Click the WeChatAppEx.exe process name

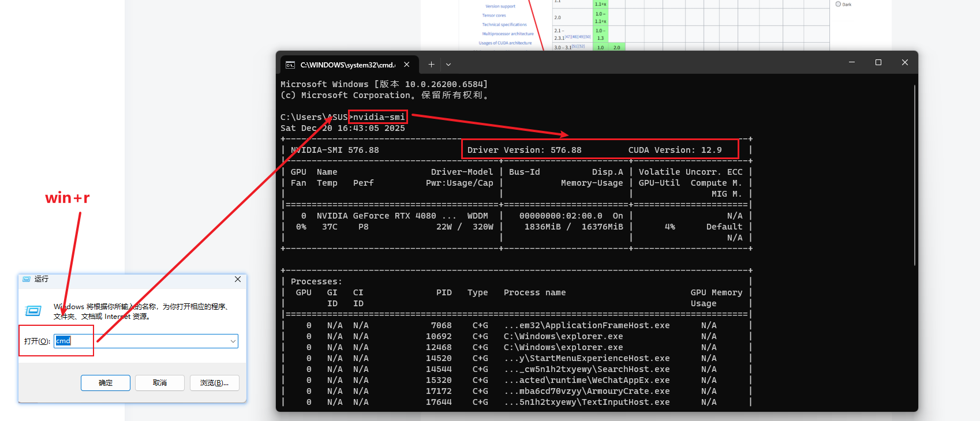(x=587, y=380)
